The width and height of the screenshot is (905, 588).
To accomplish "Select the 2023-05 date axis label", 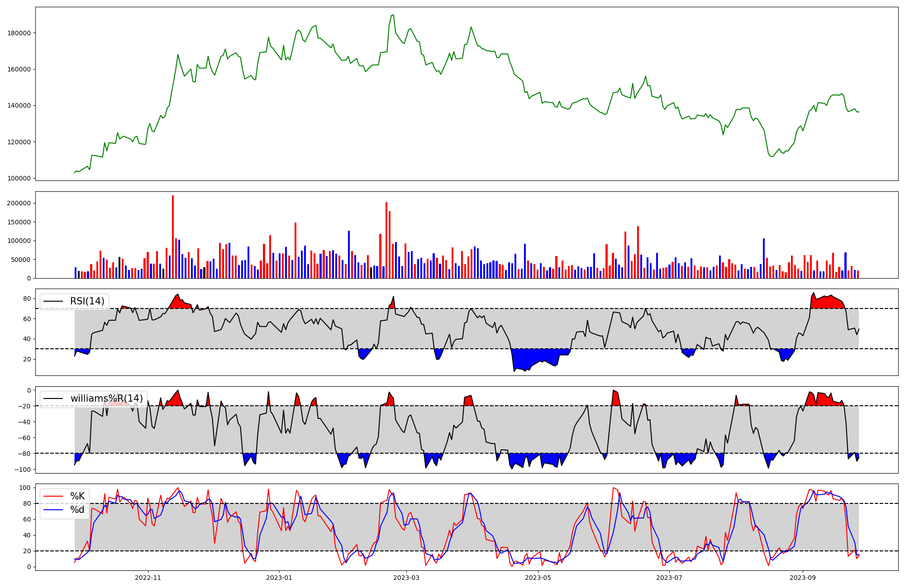I will click(538, 578).
